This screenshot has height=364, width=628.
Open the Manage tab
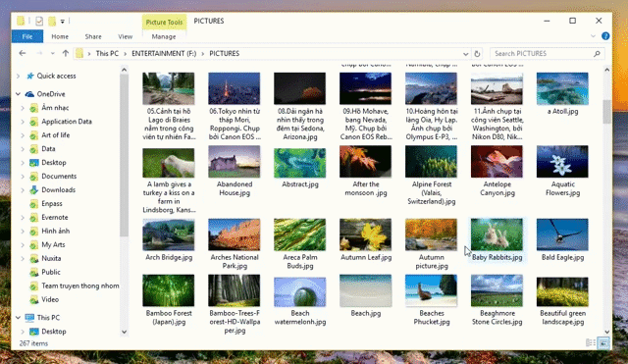[164, 36]
